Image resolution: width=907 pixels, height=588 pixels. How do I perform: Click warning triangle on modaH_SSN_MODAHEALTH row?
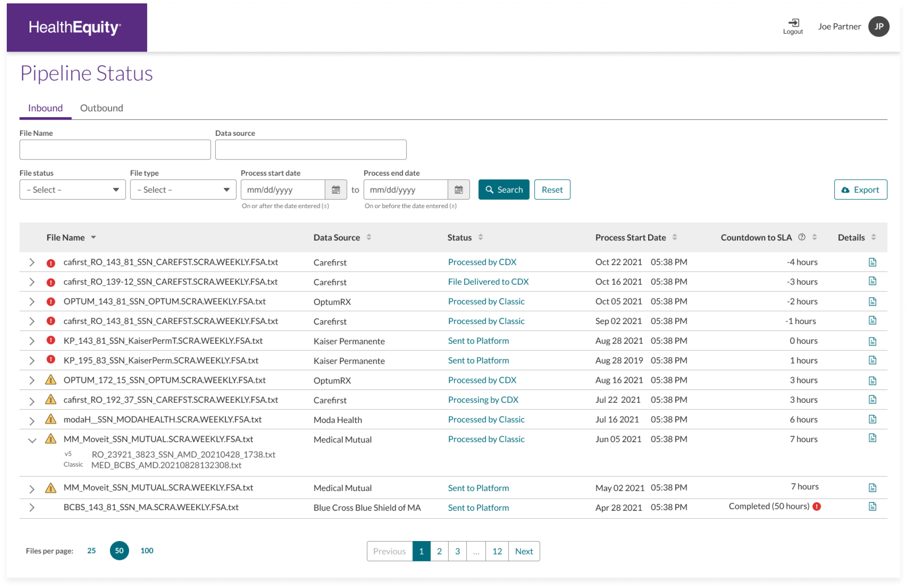(x=51, y=419)
